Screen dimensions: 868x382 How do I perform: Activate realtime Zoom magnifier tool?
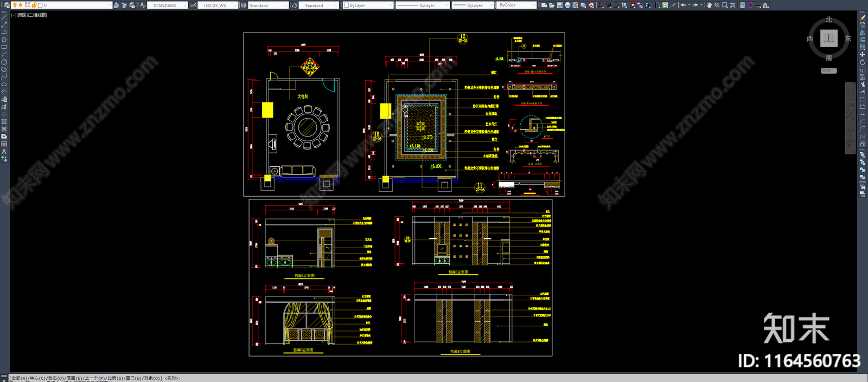coord(717,5)
